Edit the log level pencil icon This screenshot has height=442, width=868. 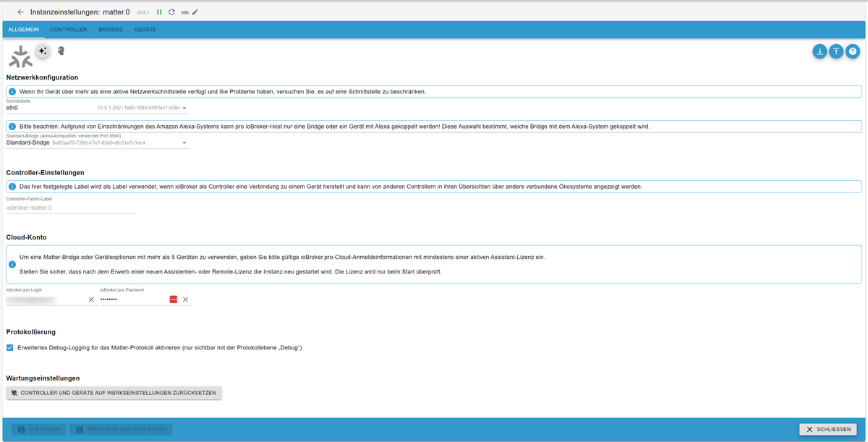[195, 12]
